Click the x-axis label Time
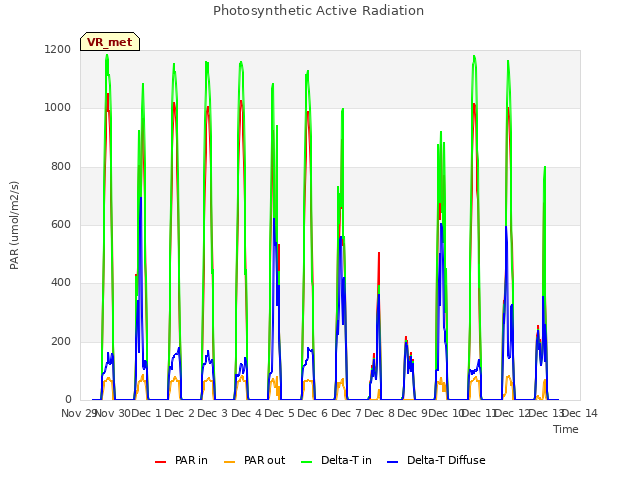 click(x=566, y=429)
